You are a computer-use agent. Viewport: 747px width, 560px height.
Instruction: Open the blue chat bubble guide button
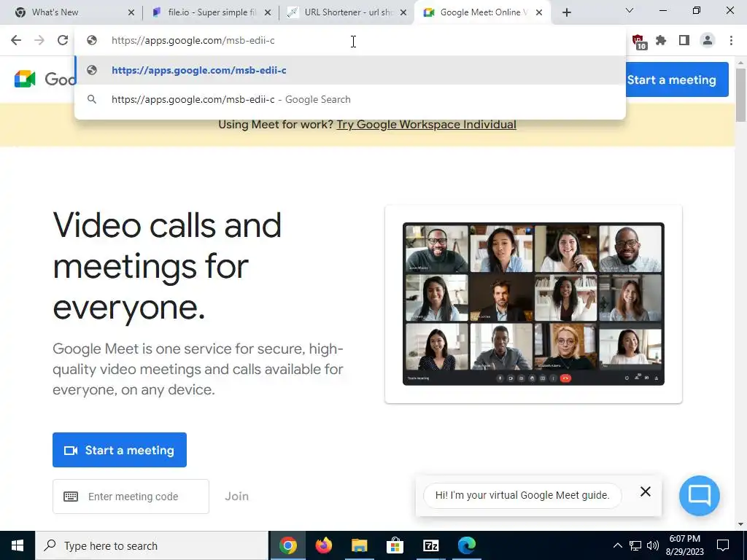700,496
